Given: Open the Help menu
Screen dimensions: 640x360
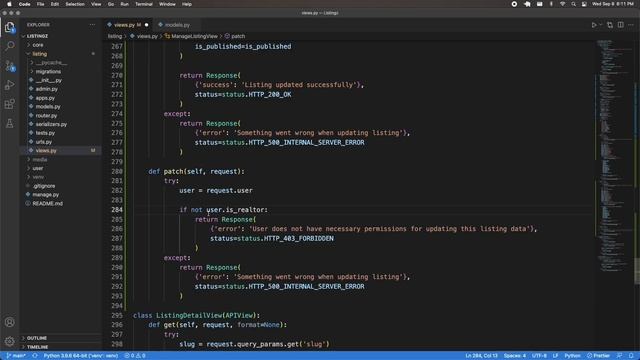Looking at the screenshot, I should [x=187, y=4].
